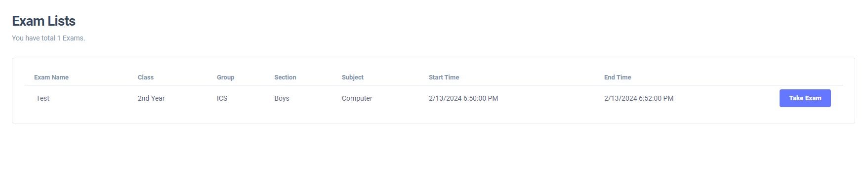Image resolution: width=868 pixels, height=193 pixels.
Task: Click the Exam Lists page heading
Action: pyautogui.click(x=43, y=21)
